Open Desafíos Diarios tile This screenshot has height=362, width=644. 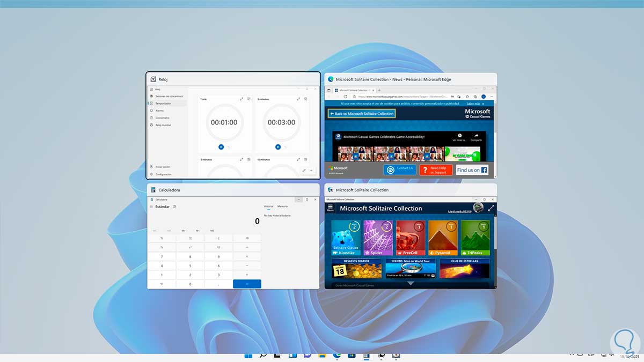click(x=357, y=269)
